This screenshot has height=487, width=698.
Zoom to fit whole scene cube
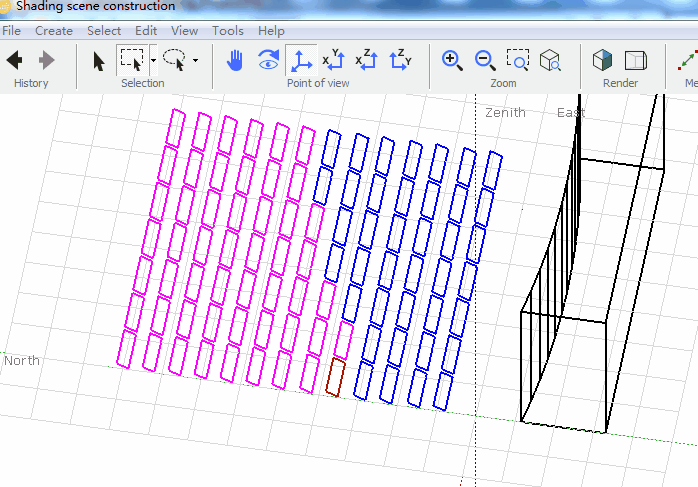pyautogui.click(x=550, y=60)
